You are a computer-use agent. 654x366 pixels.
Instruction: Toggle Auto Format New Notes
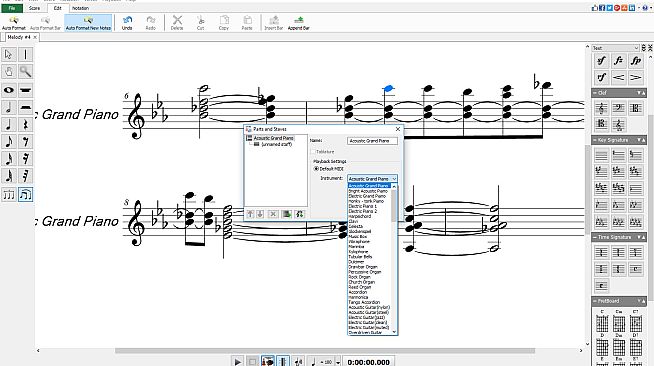pyautogui.click(x=88, y=23)
